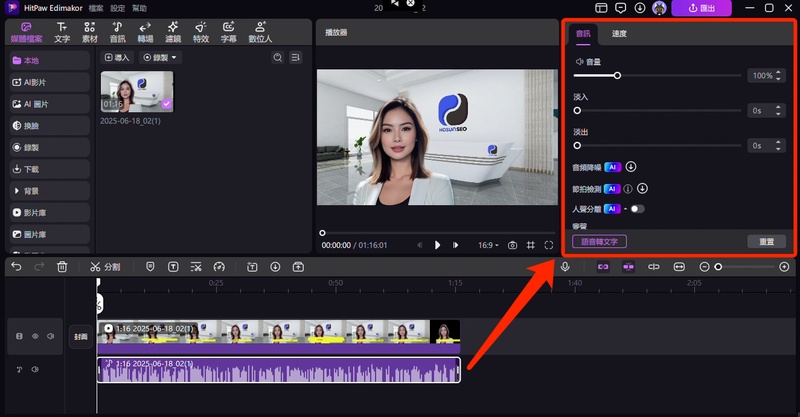Open the 數位人 digital human panel
This screenshot has width=800, height=417.
(x=260, y=31)
